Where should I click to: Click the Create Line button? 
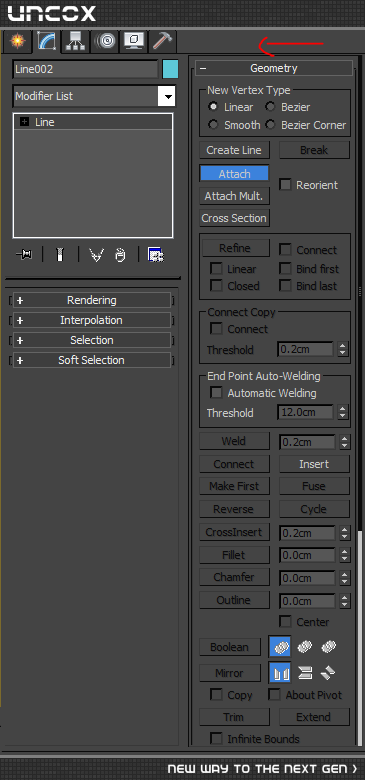pos(234,150)
